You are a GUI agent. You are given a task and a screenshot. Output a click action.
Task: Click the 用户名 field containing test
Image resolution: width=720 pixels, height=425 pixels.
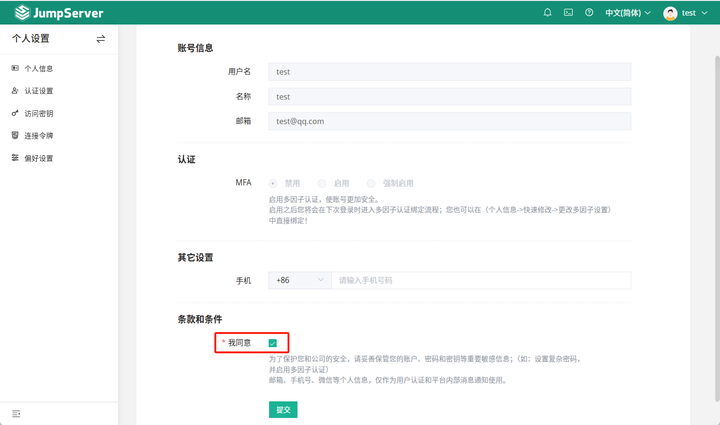[450, 72]
